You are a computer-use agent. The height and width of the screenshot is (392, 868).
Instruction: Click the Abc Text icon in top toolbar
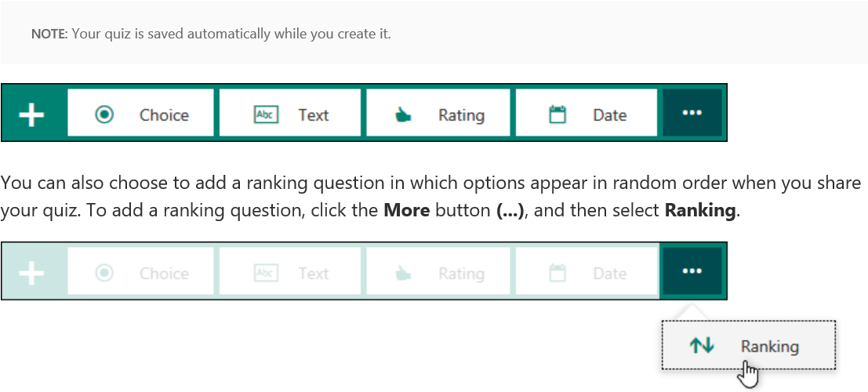[x=266, y=114]
